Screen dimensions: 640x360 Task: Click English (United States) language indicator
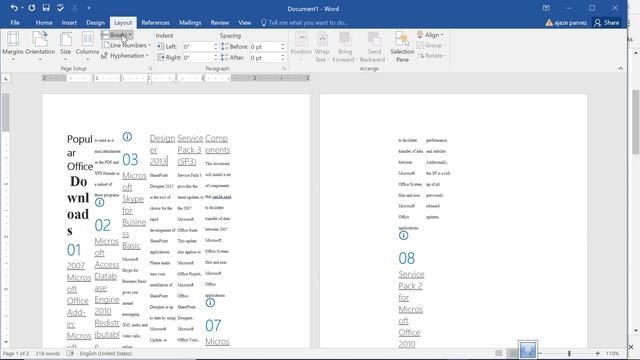106,353
